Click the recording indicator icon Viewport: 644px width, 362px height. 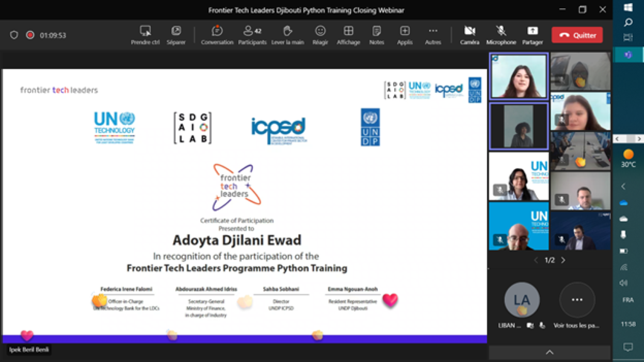pyautogui.click(x=30, y=35)
